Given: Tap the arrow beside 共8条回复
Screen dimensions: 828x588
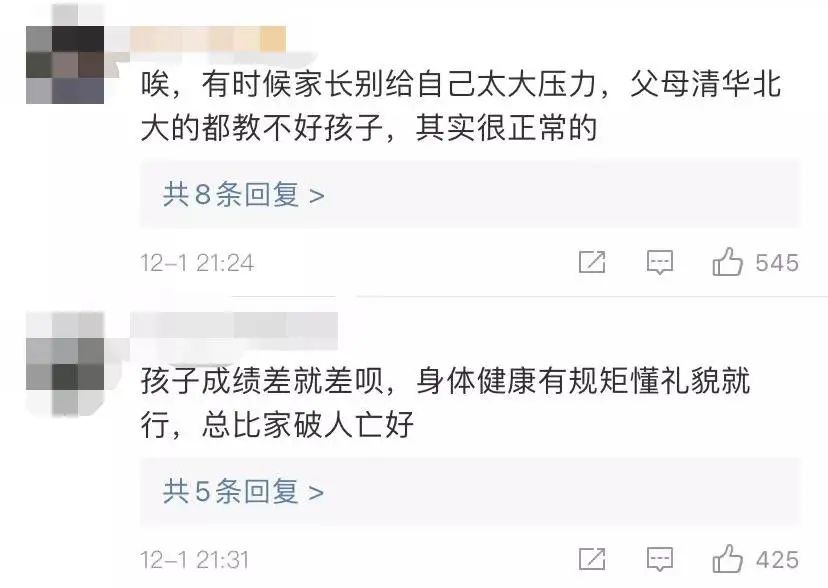Looking at the screenshot, I should click(316, 196).
